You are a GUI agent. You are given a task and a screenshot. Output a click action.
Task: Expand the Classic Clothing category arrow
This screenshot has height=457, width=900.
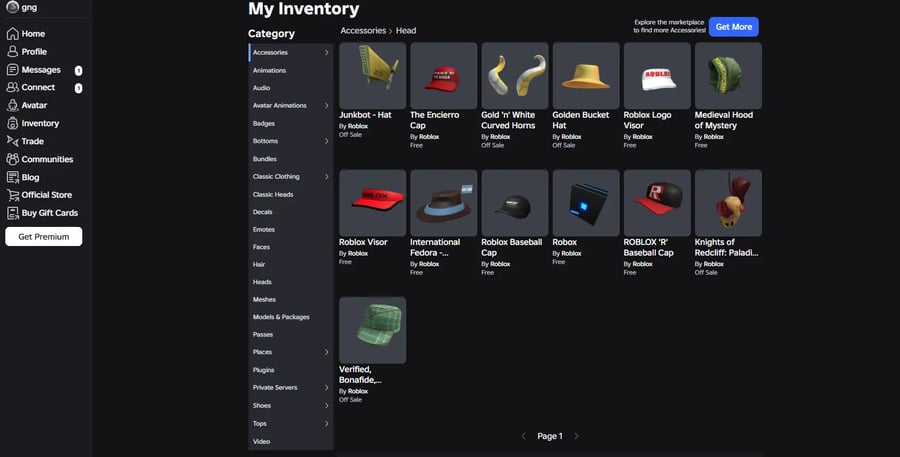pyautogui.click(x=326, y=177)
